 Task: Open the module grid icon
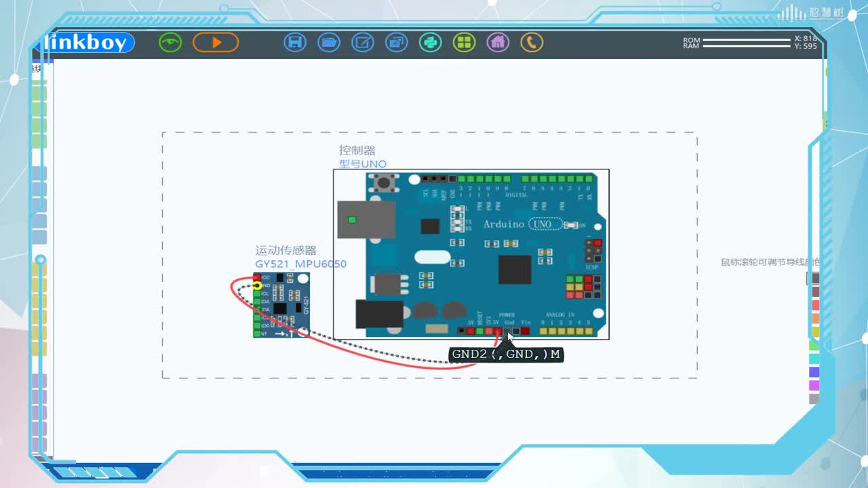coord(464,43)
